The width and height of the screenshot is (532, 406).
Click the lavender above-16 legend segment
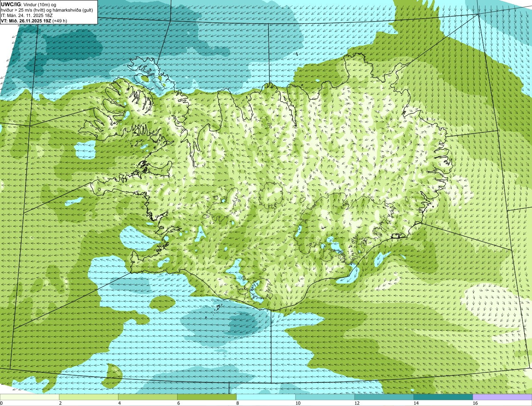pyautogui.click(x=502, y=397)
